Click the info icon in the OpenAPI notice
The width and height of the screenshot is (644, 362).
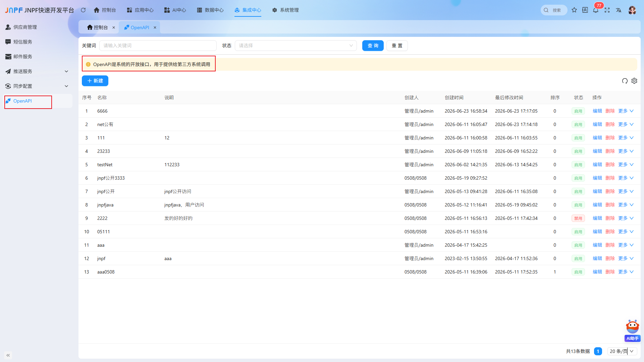click(88, 64)
